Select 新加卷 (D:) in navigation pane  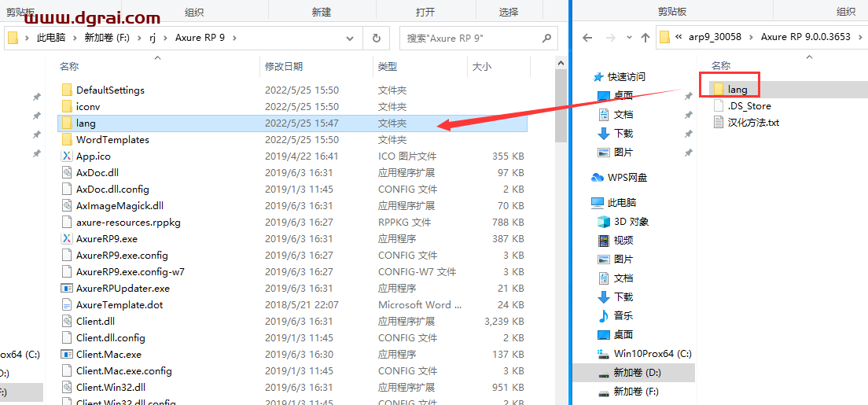(633, 374)
